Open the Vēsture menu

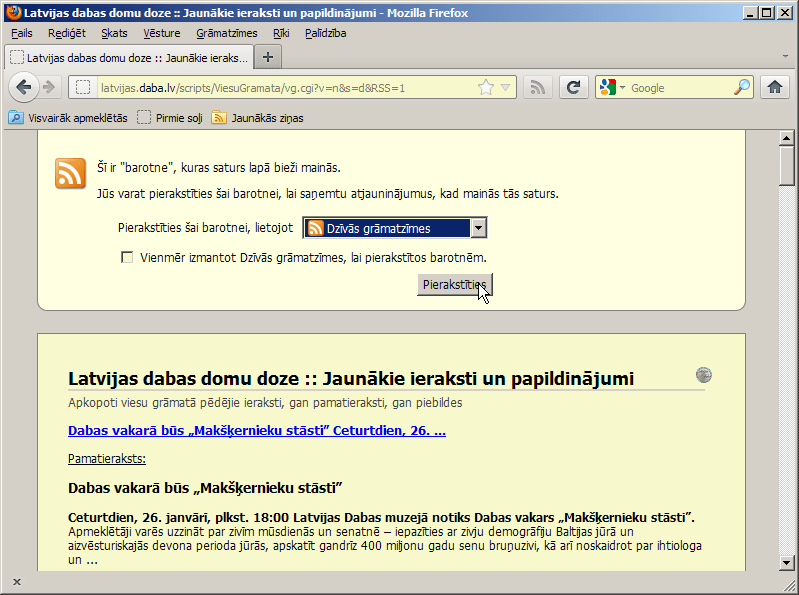162,33
